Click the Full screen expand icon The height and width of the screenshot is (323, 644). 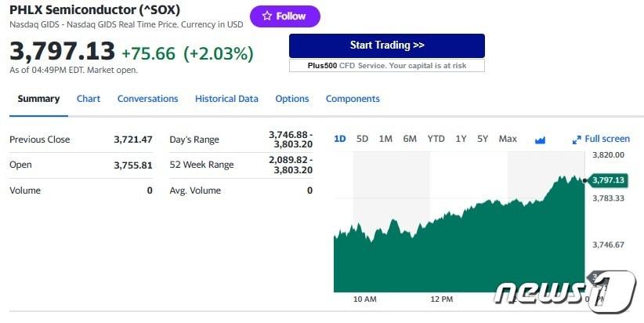(577, 140)
